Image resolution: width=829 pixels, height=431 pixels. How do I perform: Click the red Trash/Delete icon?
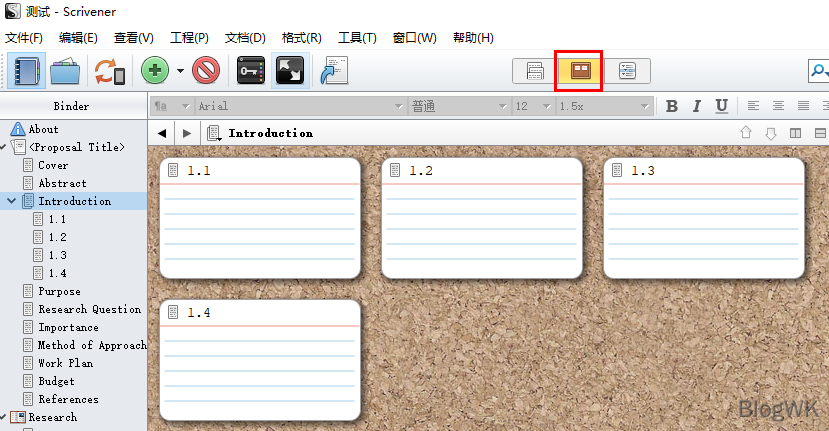coord(206,71)
